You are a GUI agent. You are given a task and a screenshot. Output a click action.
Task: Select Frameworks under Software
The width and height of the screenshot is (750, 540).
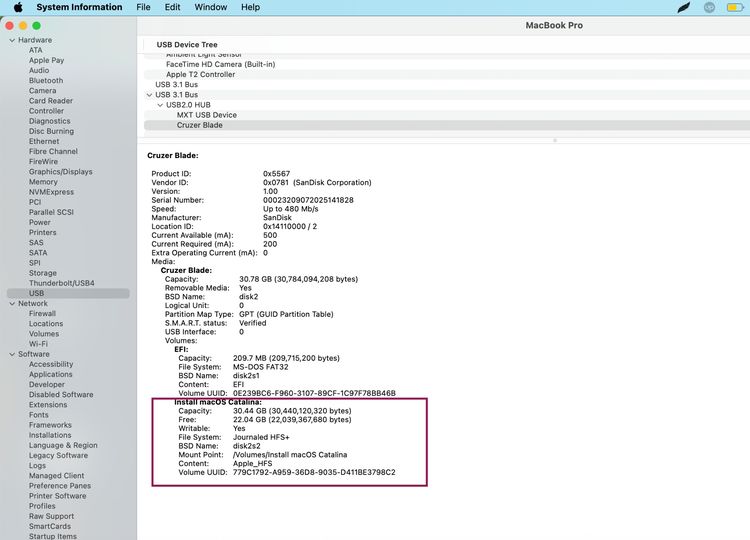(x=50, y=425)
